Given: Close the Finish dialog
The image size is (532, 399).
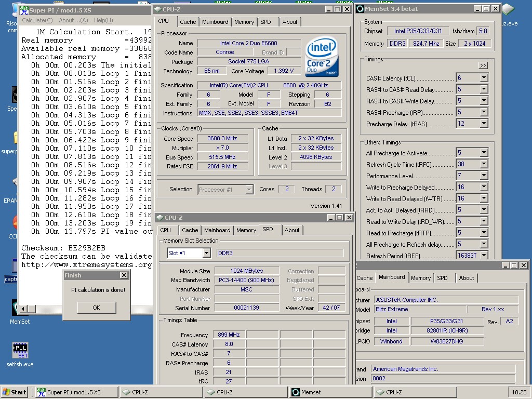Looking at the screenshot, I should pos(124,275).
